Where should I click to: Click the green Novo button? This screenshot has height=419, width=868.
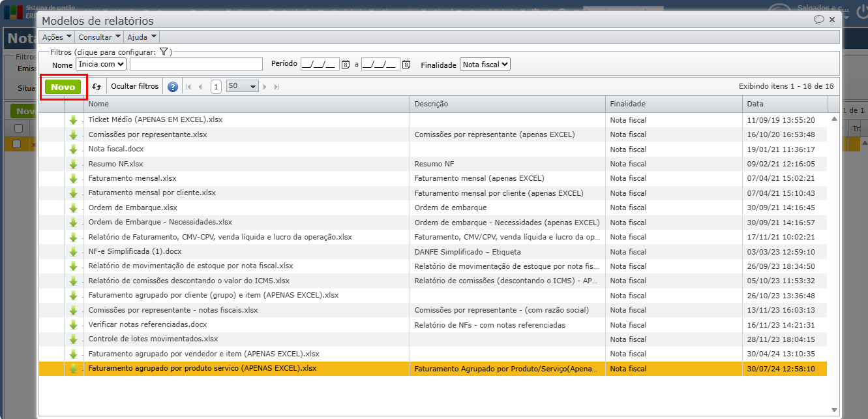pos(63,87)
